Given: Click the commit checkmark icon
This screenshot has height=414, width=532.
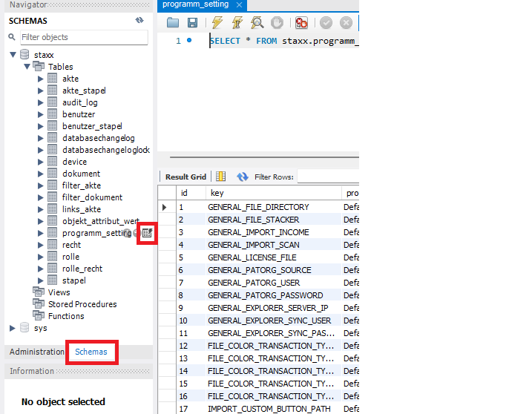Looking at the screenshot, I should (x=326, y=23).
